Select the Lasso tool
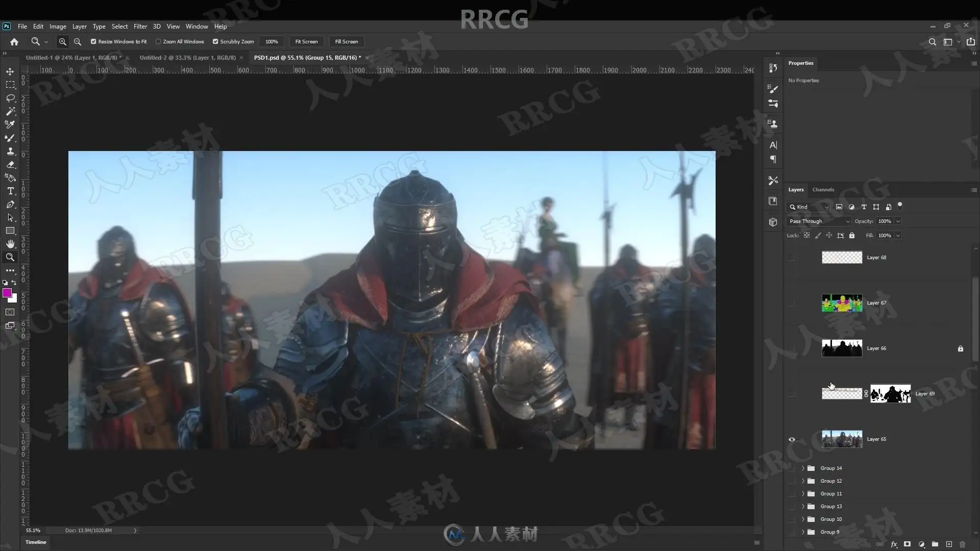The height and width of the screenshot is (551, 980). coord(10,98)
